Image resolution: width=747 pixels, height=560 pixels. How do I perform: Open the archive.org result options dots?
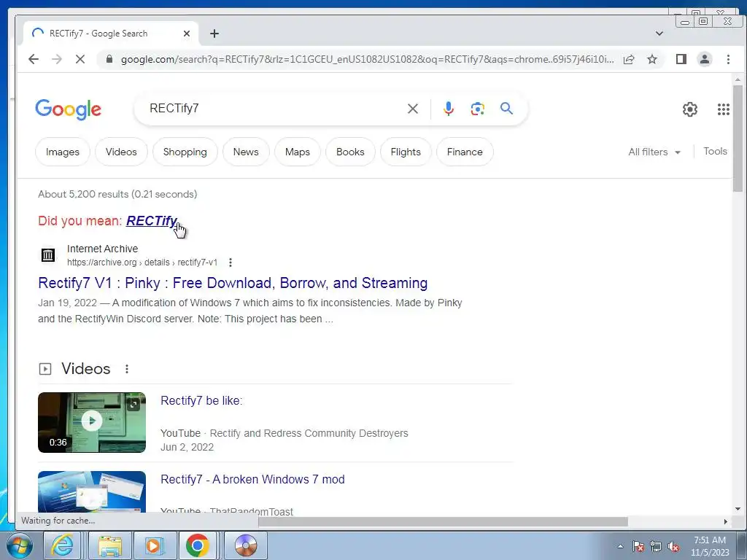230,262
